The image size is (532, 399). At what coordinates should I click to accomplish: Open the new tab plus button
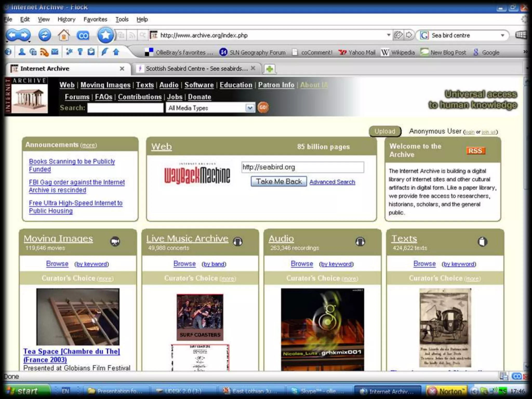pyautogui.click(x=270, y=69)
